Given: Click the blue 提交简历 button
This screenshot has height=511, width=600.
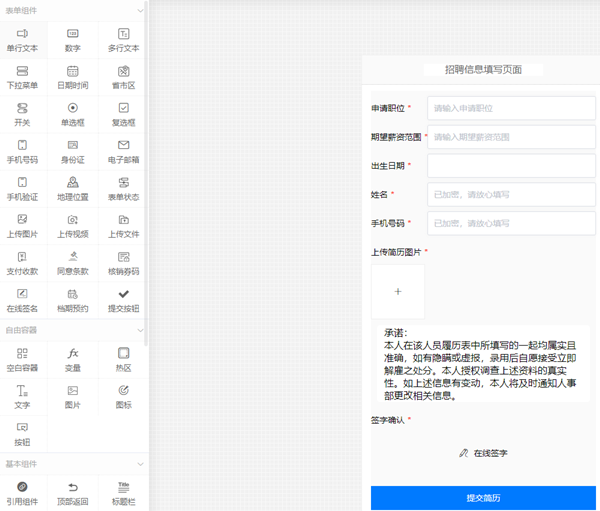Looking at the screenshot, I should [483, 498].
